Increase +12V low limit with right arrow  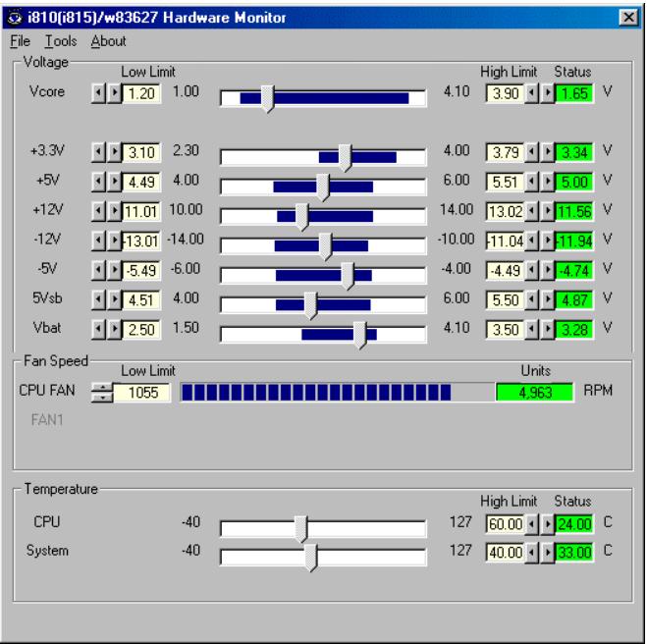pos(114,211)
